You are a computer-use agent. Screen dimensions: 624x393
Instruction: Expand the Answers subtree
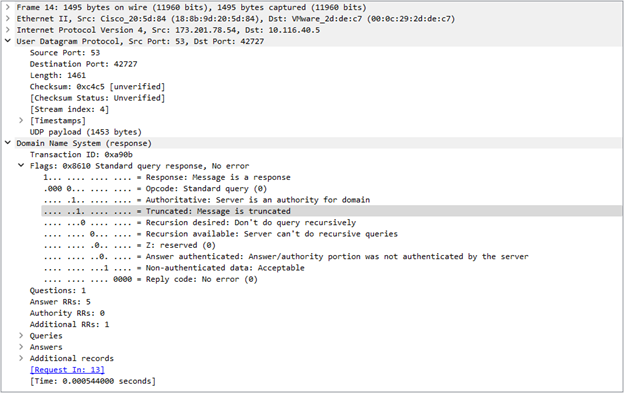click(21, 347)
